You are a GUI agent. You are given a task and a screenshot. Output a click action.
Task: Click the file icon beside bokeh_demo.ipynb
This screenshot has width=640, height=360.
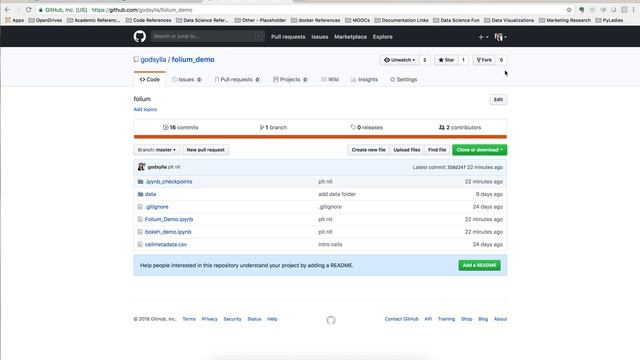pos(140,232)
